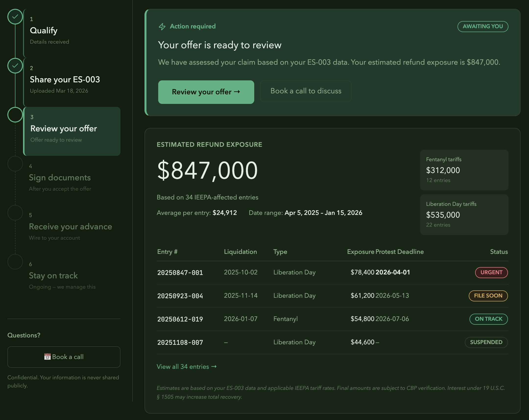Screen dimensions: 529x420
Task: Open the Liberation Day tariffs summary card
Action: coord(464,215)
